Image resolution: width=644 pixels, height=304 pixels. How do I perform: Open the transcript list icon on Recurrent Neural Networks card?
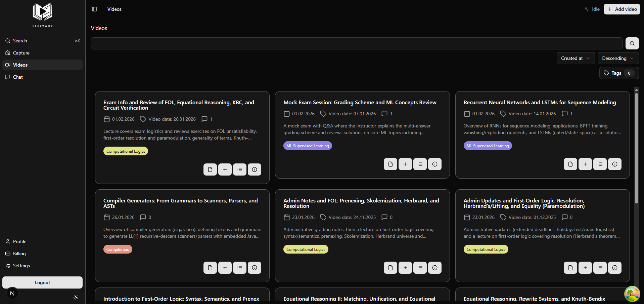[x=600, y=164]
